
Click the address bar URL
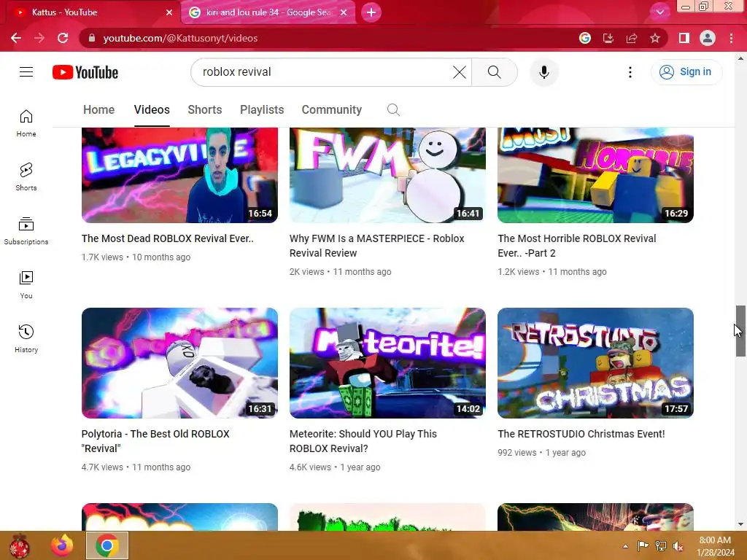point(180,38)
